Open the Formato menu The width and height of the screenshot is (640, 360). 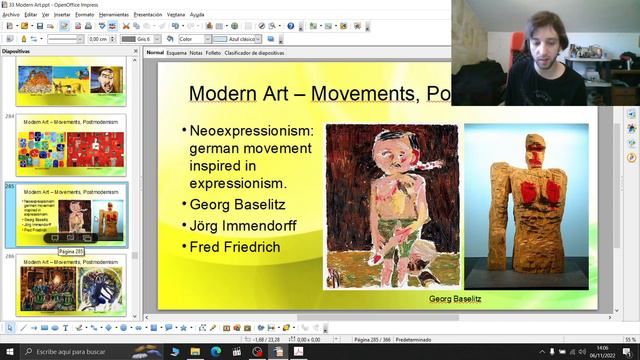(x=84, y=15)
